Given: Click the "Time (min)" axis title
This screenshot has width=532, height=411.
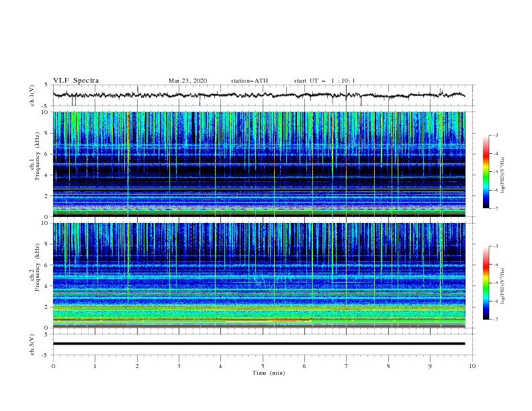Looking at the screenshot, I should [x=269, y=373].
